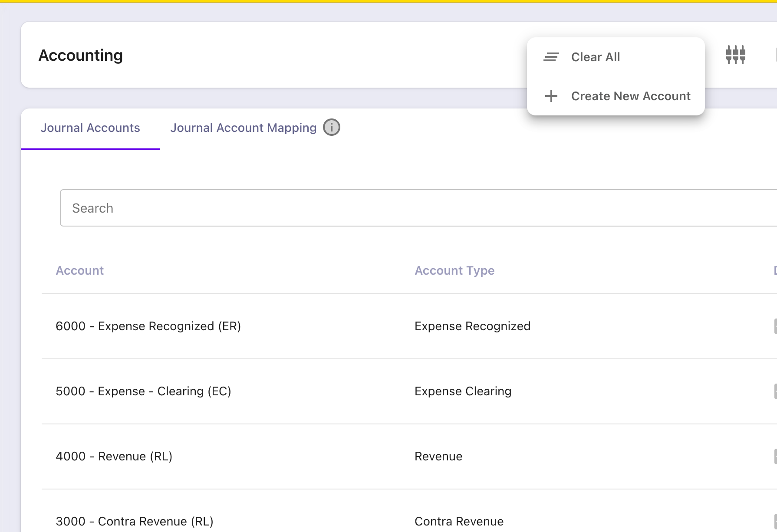Select 3000 - Contra Revenue (RL) account
This screenshot has height=532, width=777.
pos(135,521)
